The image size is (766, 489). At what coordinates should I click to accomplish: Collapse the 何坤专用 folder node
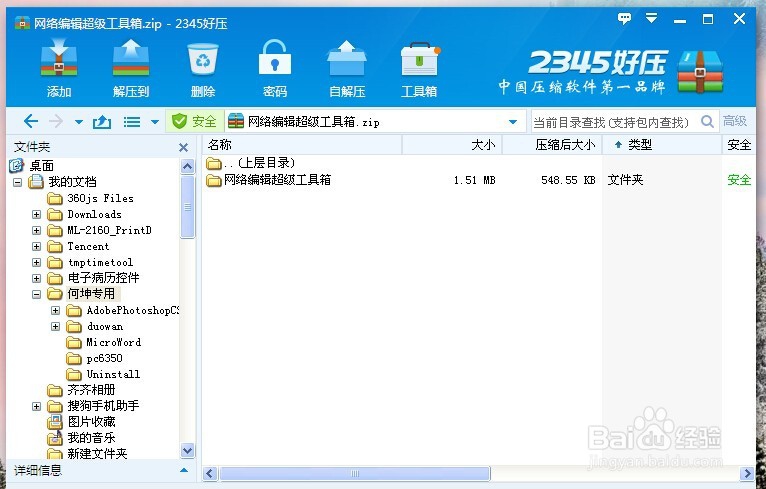(37, 295)
